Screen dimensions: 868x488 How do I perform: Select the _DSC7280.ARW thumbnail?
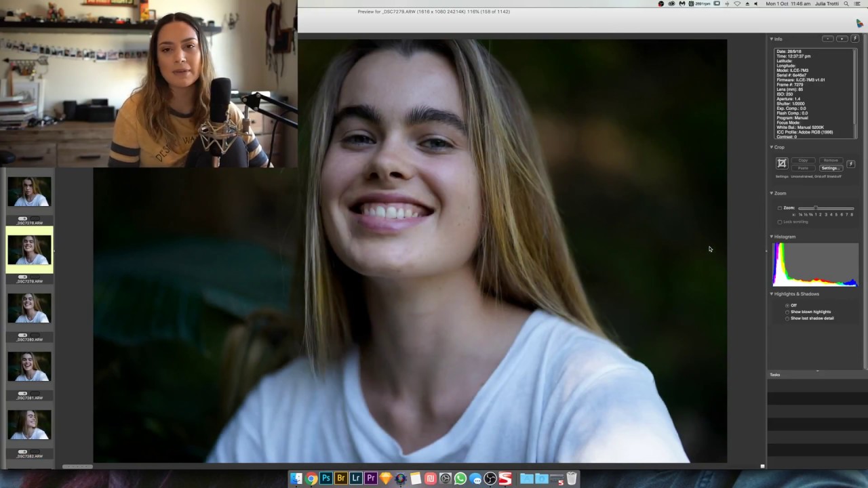coord(29,308)
